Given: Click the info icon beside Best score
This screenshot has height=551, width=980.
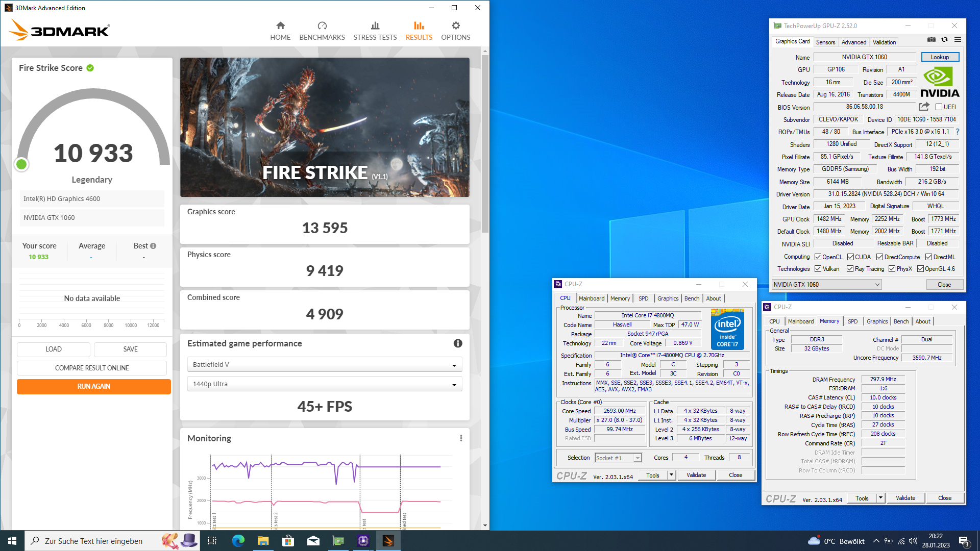Looking at the screenshot, I should (x=153, y=246).
